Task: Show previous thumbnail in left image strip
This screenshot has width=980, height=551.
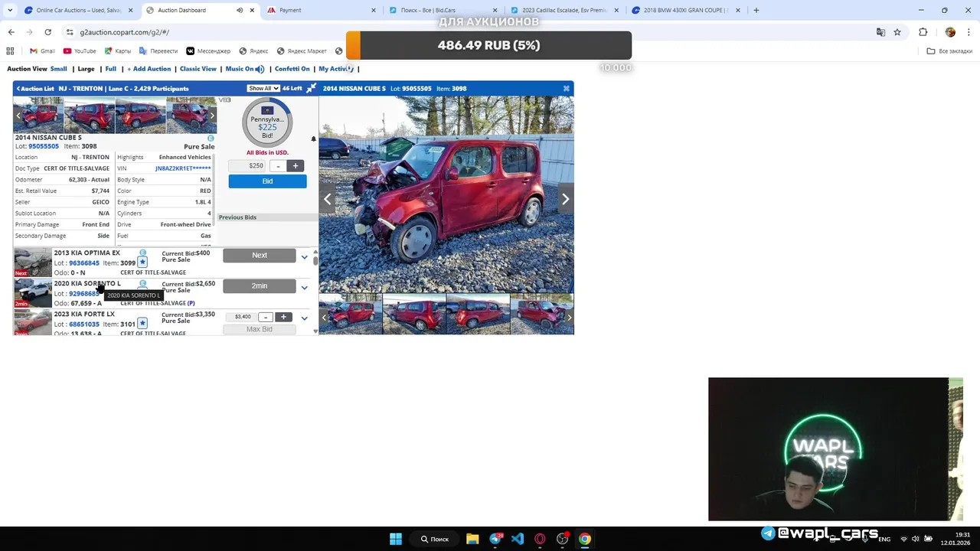Action: [x=19, y=116]
